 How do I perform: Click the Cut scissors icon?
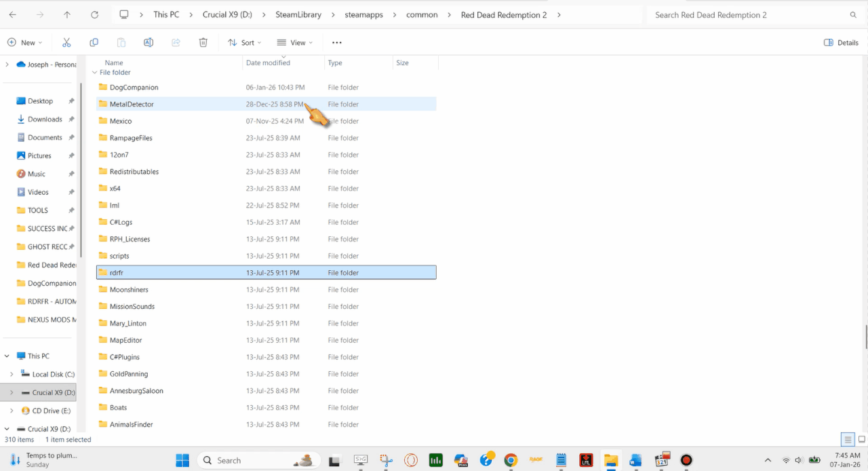tap(66, 42)
